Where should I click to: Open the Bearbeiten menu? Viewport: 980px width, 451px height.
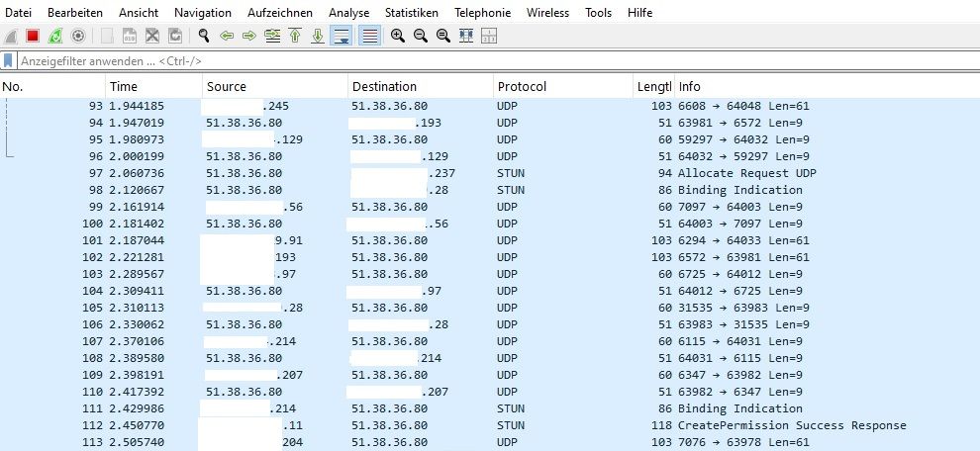click(x=75, y=13)
